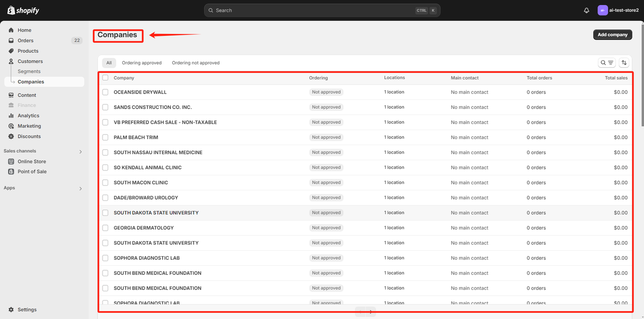Image resolution: width=644 pixels, height=319 pixels.
Task: Open Analytics via the bar chart icon
Action: tap(11, 116)
